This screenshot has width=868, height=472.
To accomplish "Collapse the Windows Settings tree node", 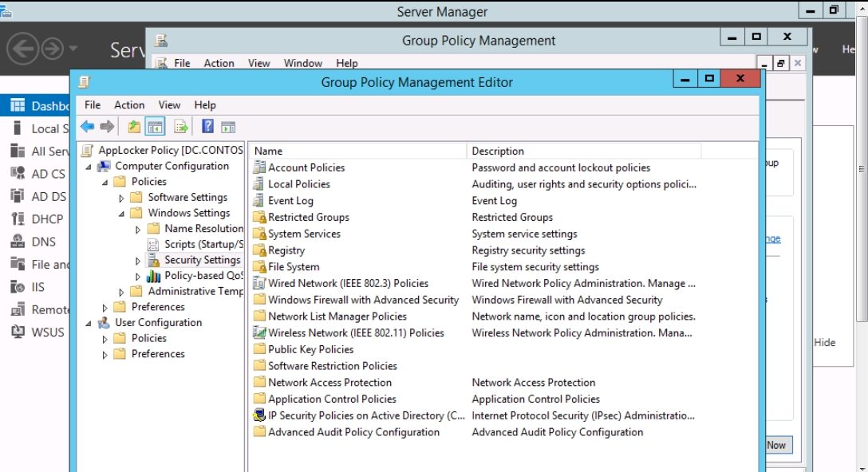I will click(122, 214).
